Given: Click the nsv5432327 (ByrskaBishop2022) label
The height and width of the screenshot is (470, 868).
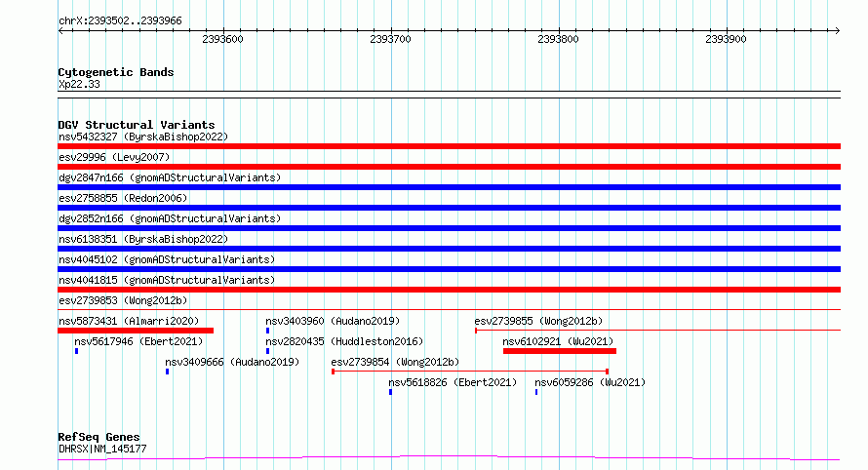Looking at the screenshot, I should [143, 137].
